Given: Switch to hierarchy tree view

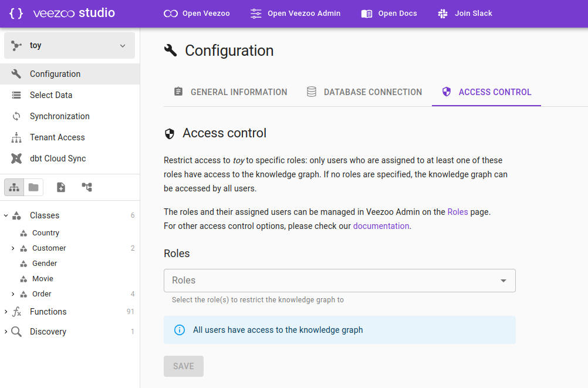Looking at the screenshot, I should (14, 187).
